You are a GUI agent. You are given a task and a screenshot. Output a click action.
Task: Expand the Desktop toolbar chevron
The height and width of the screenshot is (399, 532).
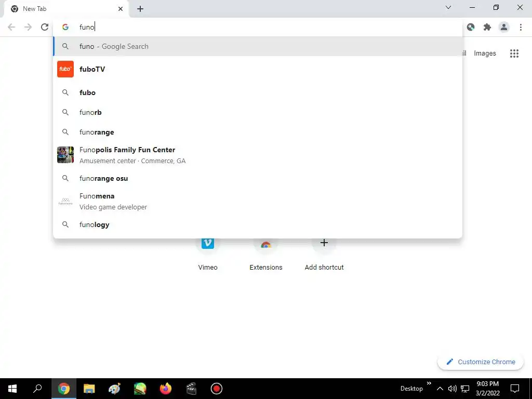pos(429,383)
